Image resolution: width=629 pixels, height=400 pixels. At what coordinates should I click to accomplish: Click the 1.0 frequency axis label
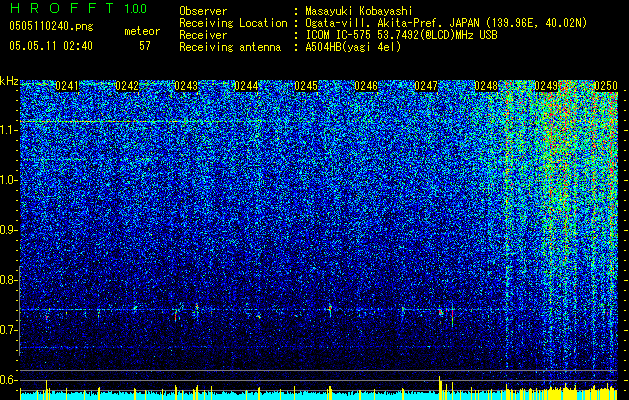[x=8, y=180]
